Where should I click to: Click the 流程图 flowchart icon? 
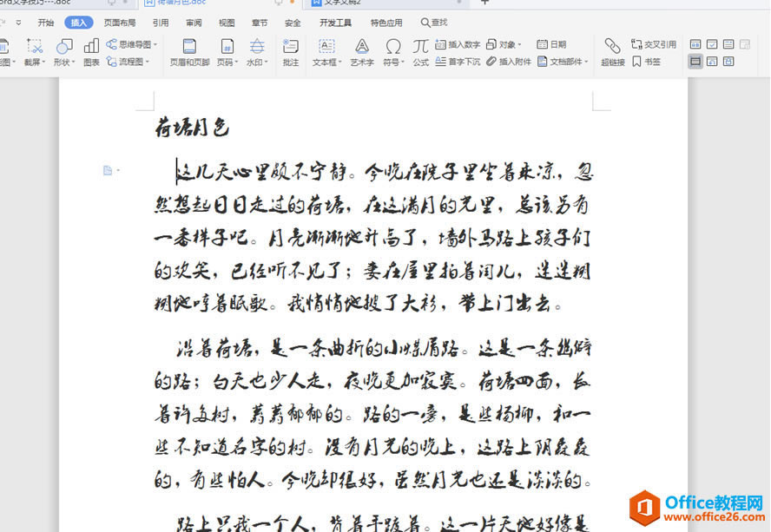click(x=112, y=62)
